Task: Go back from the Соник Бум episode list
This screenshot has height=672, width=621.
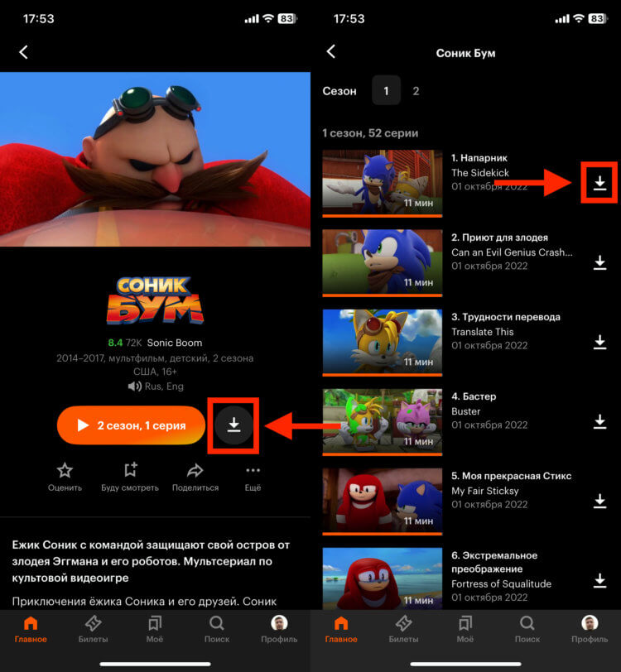Action: click(x=330, y=52)
